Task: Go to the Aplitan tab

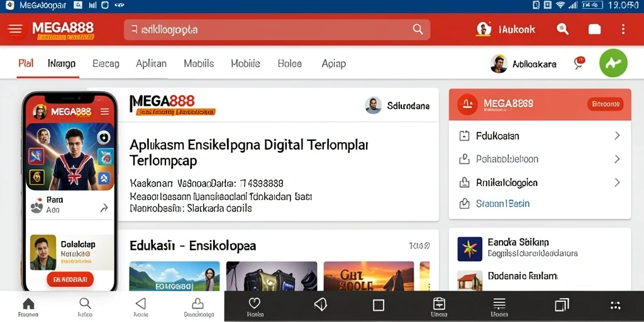Action: coord(151,64)
